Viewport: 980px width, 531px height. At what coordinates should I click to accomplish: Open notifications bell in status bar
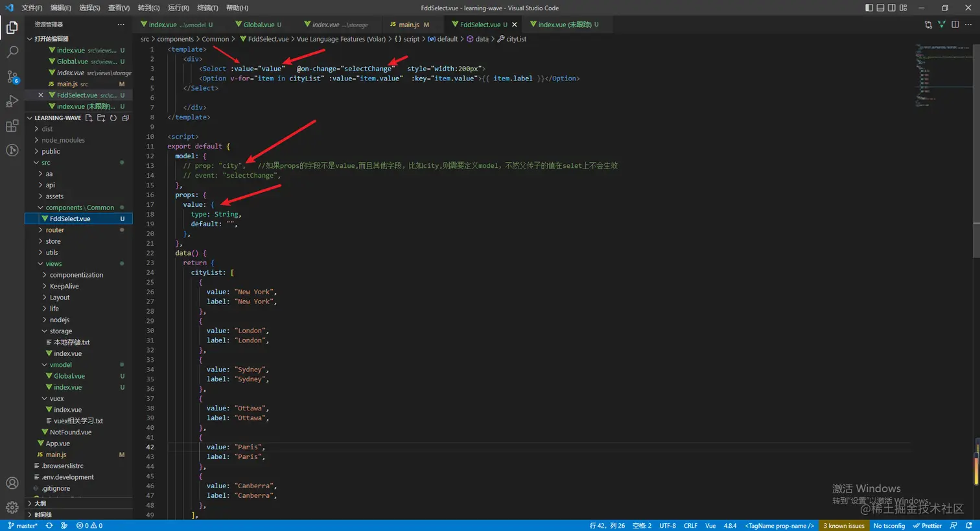(x=969, y=526)
